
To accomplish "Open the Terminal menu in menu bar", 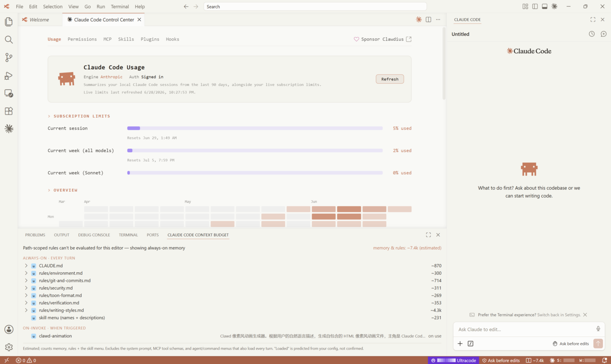I will pyautogui.click(x=120, y=7).
